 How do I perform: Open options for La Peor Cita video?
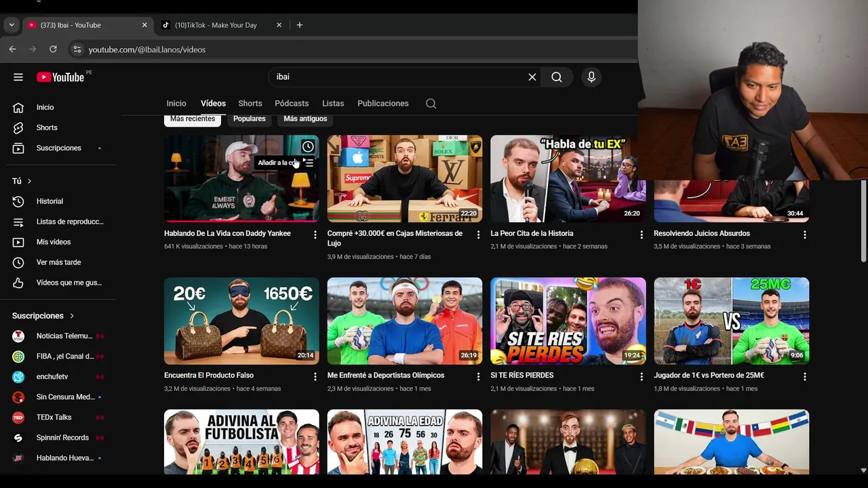click(x=642, y=235)
